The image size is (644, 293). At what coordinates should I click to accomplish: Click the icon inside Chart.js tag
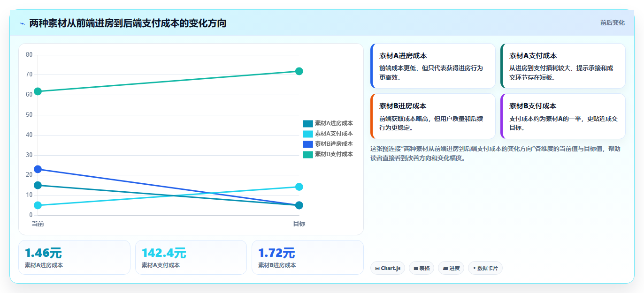coord(377,269)
